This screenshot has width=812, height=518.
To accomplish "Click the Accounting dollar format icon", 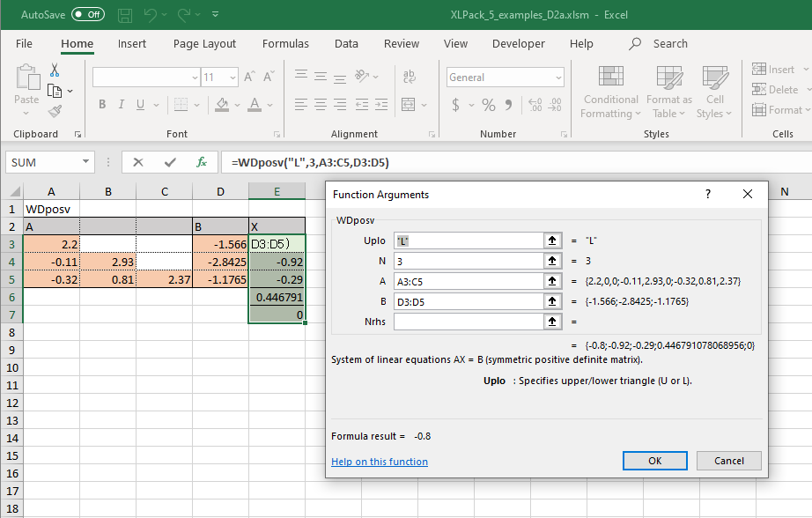I will click(x=455, y=105).
